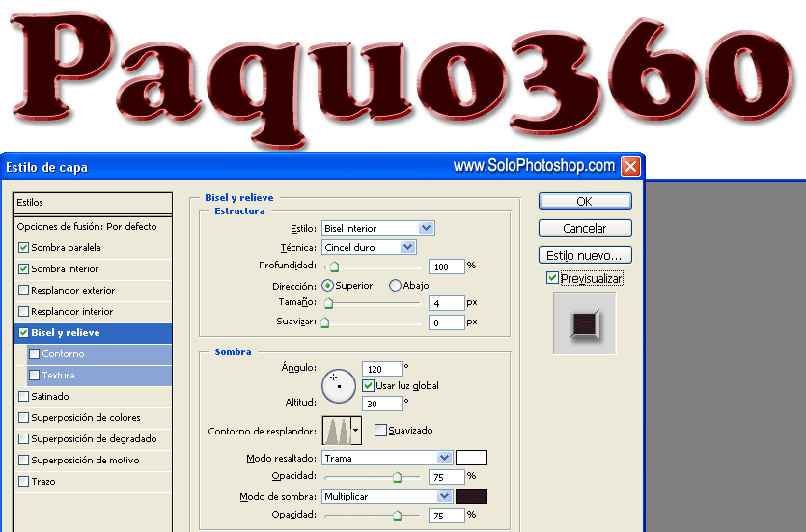The image size is (806, 532).
Task: Close the Estilo de capa dialog
Action: click(630, 166)
